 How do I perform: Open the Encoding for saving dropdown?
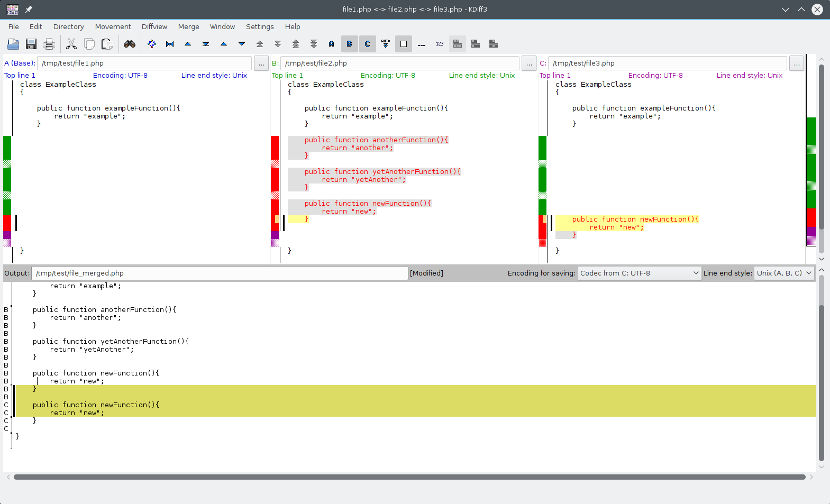(640, 273)
